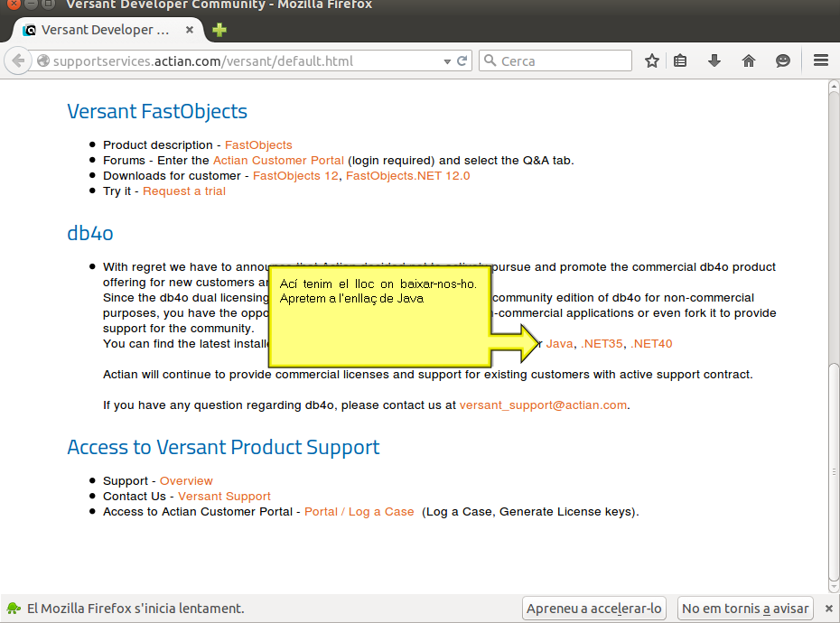Image resolution: width=840 pixels, height=623 pixels.
Task: Open the Versant Support contact link
Action: [224, 497]
